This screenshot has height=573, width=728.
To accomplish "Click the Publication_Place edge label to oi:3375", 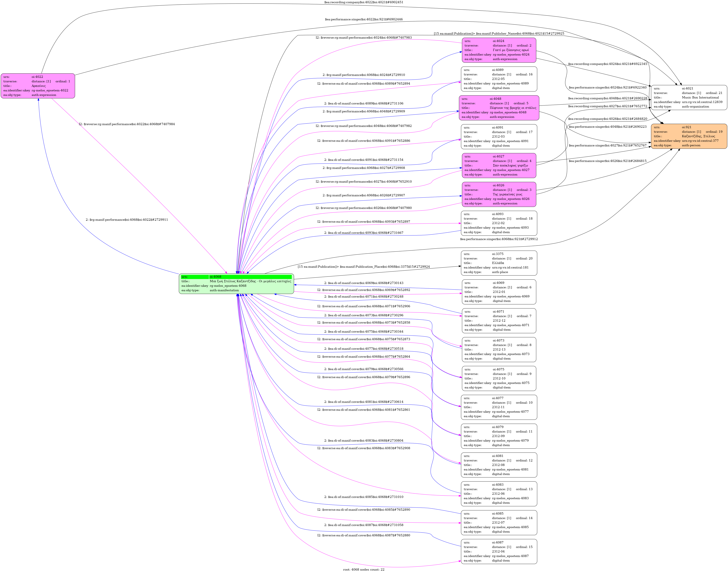I will coord(363,267).
